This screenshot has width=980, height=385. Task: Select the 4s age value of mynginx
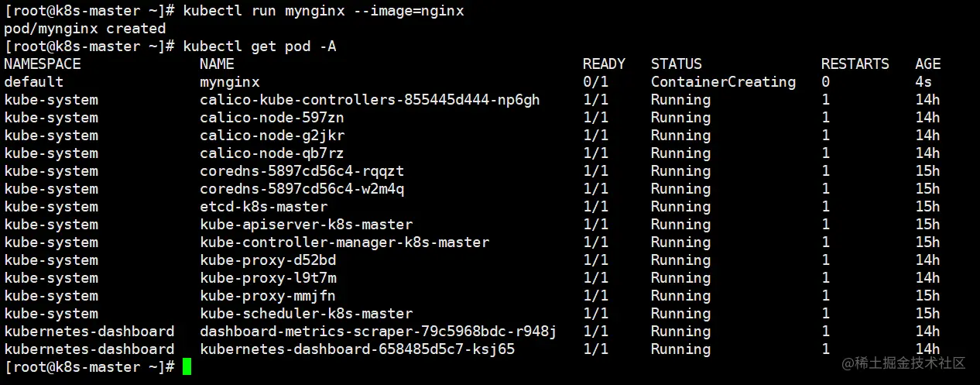(923, 82)
